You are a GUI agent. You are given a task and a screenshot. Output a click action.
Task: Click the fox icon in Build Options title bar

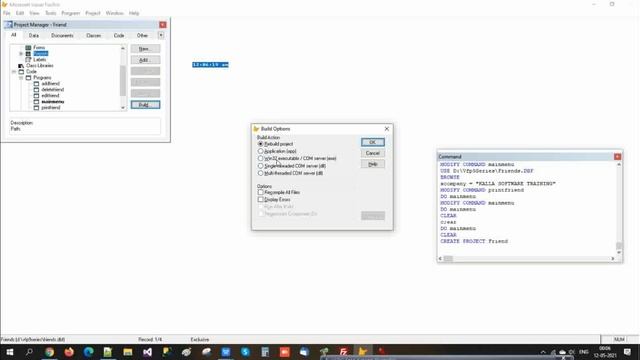click(256, 129)
